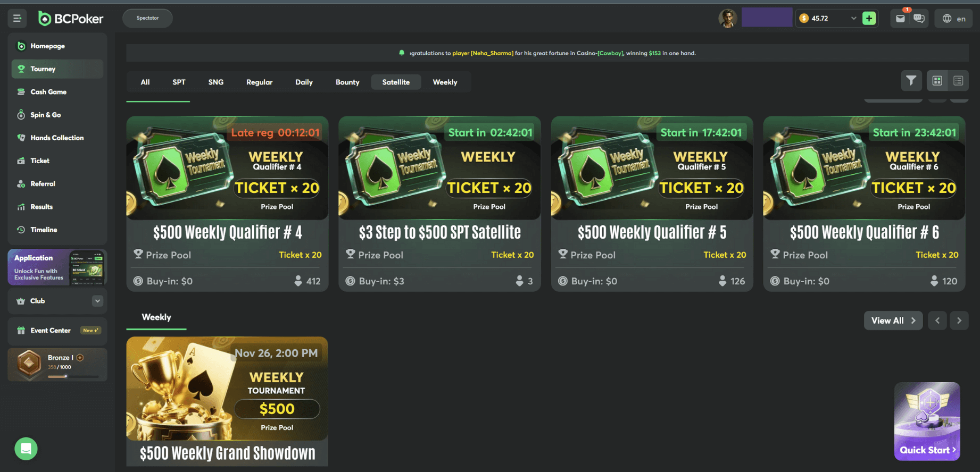Toggle the Spectator mode pill
The height and width of the screenshot is (472, 980).
147,18
